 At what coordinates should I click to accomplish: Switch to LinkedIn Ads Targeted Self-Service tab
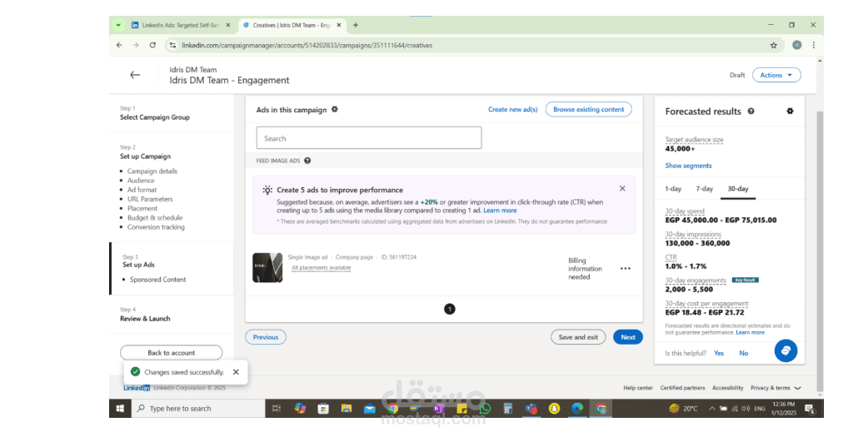[181, 25]
